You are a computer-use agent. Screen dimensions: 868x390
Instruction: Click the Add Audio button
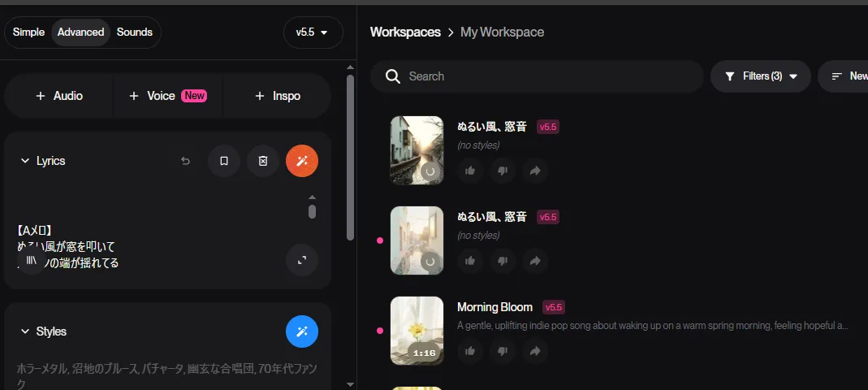pyautogui.click(x=59, y=96)
